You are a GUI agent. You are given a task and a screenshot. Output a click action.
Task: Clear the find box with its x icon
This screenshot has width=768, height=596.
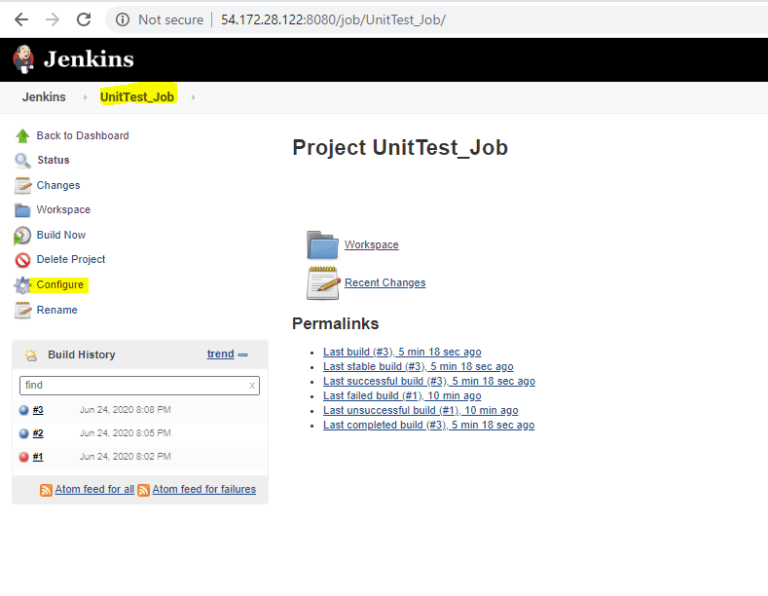click(252, 386)
